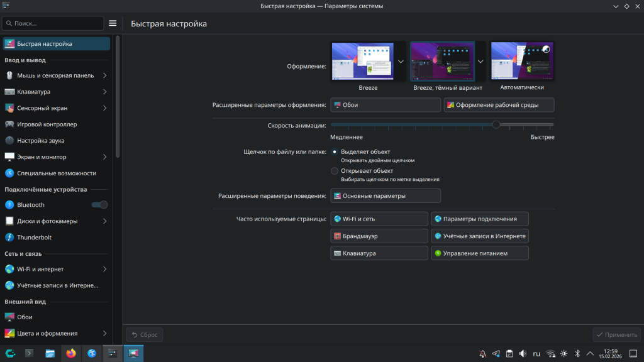Select the Открывает объект radio option
This screenshot has height=362, width=644.
(335, 171)
